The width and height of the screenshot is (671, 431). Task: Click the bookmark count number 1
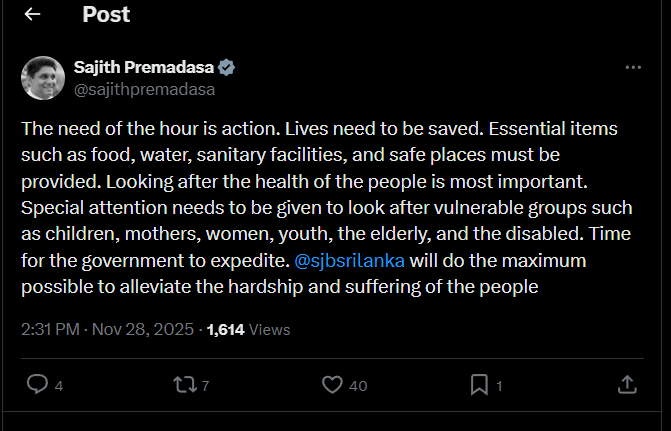(499, 385)
